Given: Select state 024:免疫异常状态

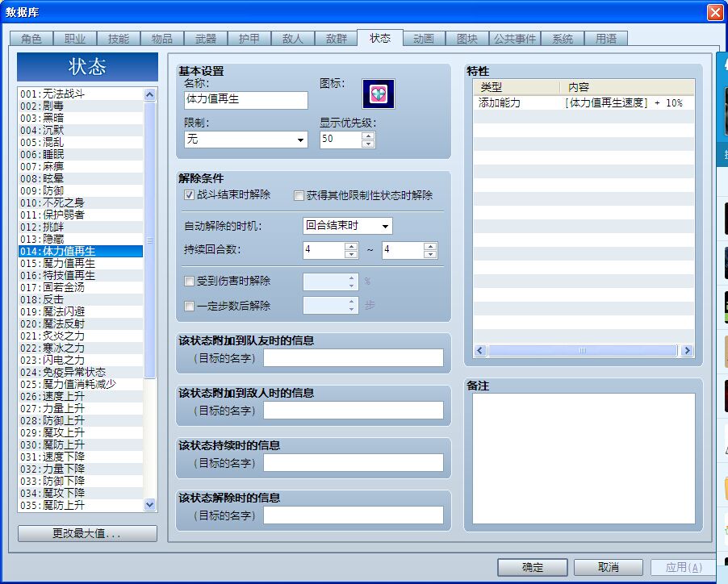Looking at the screenshot, I should (81, 372).
